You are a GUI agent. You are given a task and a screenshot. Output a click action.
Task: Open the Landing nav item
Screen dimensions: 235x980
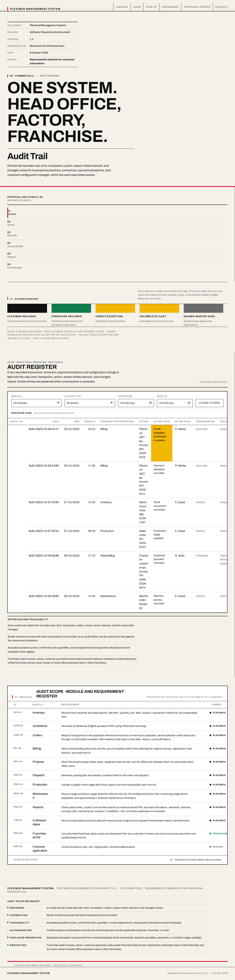point(122,7)
